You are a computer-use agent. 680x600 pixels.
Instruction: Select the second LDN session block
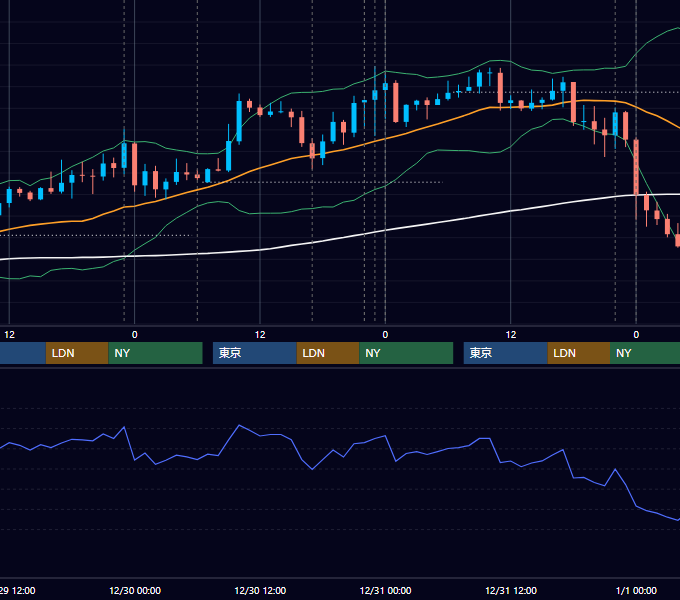pyautogui.click(x=328, y=353)
